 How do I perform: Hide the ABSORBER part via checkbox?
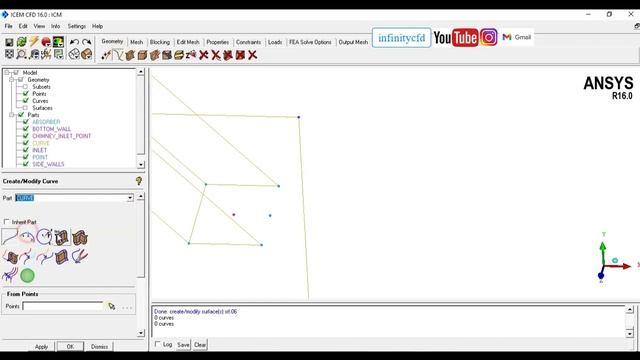pyautogui.click(x=26, y=122)
